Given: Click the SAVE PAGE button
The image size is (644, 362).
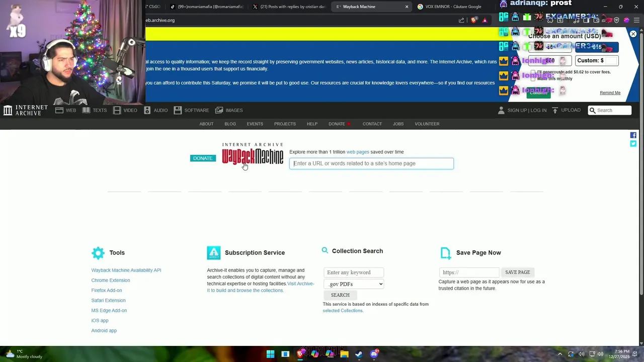Looking at the screenshot, I should (x=517, y=272).
